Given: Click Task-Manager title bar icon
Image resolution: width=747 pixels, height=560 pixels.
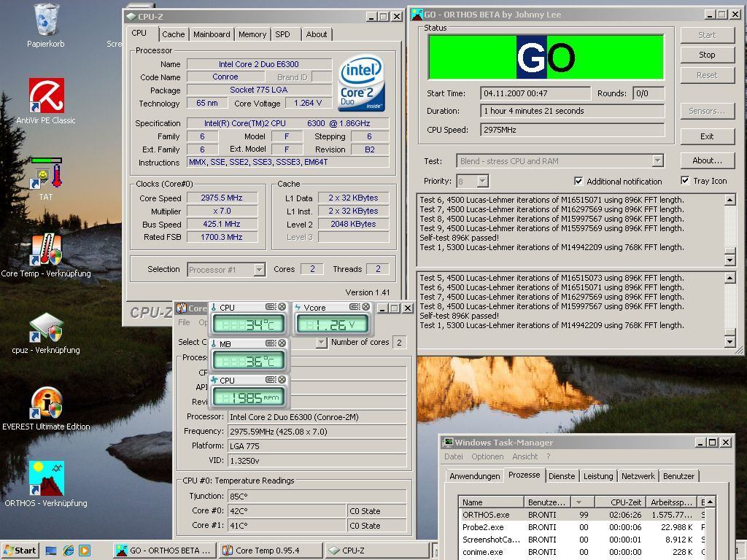Looking at the screenshot, I should click(x=448, y=443).
